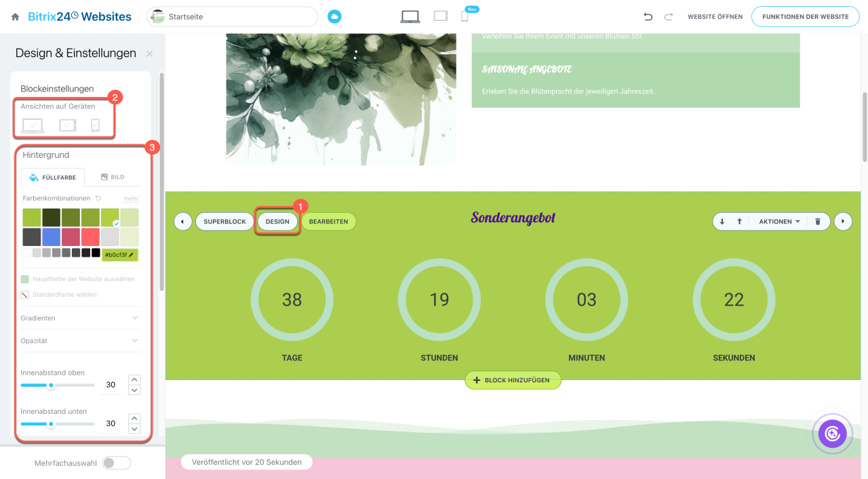868x479 pixels.
Task: Click the Bitrix24 Websites logo
Action: [x=79, y=17]
